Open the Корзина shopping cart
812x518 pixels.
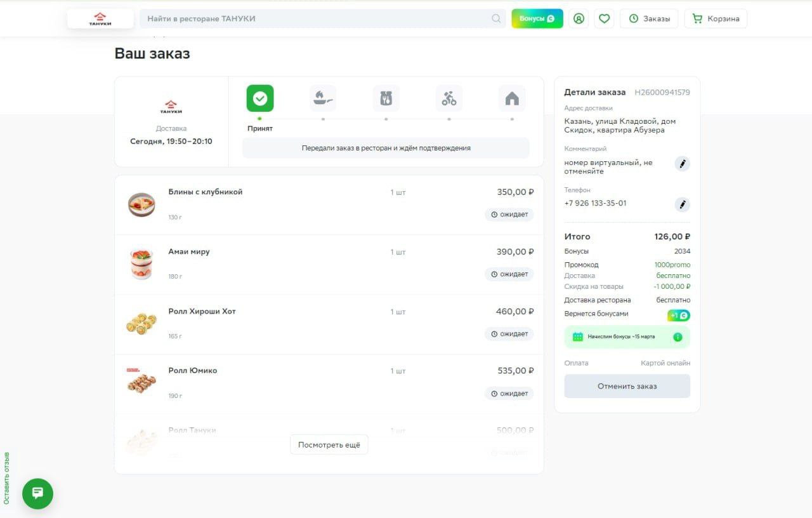(x=716, y=19)
